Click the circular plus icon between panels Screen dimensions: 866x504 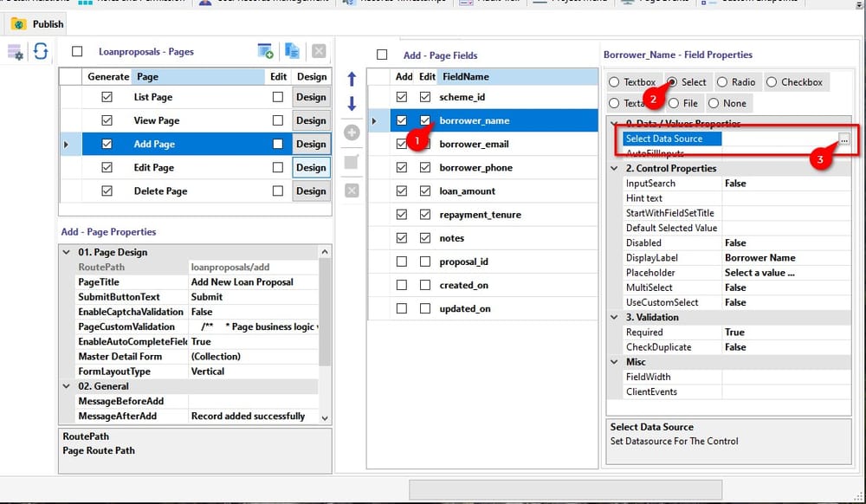coord(352,133)
